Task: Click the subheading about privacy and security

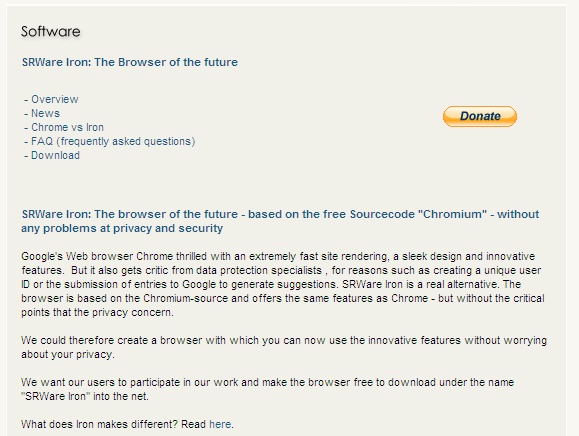Action: point(280,221)
